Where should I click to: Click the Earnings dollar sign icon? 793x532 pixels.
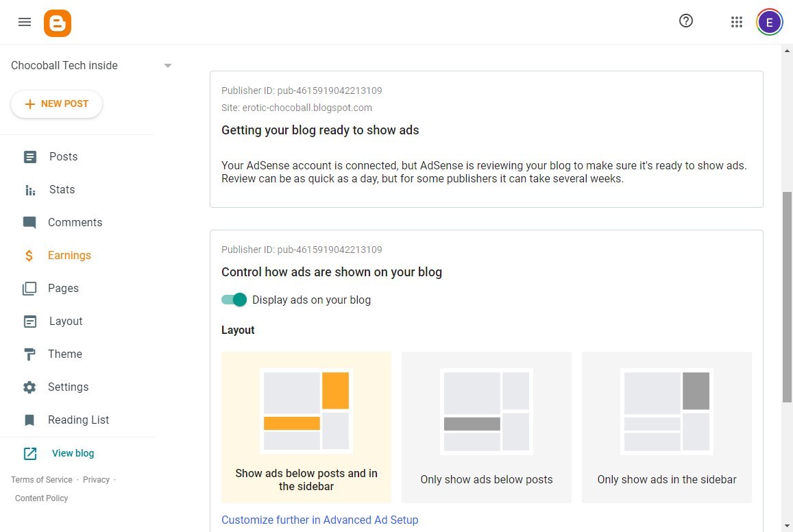[x=29, y=256]
